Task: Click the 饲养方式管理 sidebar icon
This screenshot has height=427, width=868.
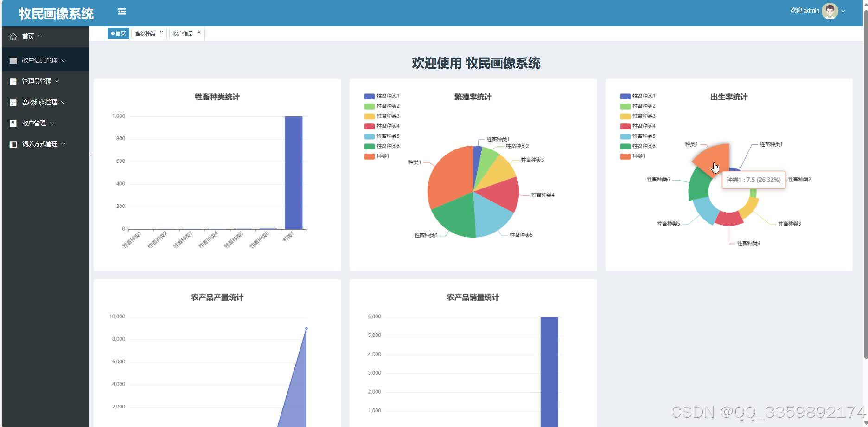Action: coord(13,144)
